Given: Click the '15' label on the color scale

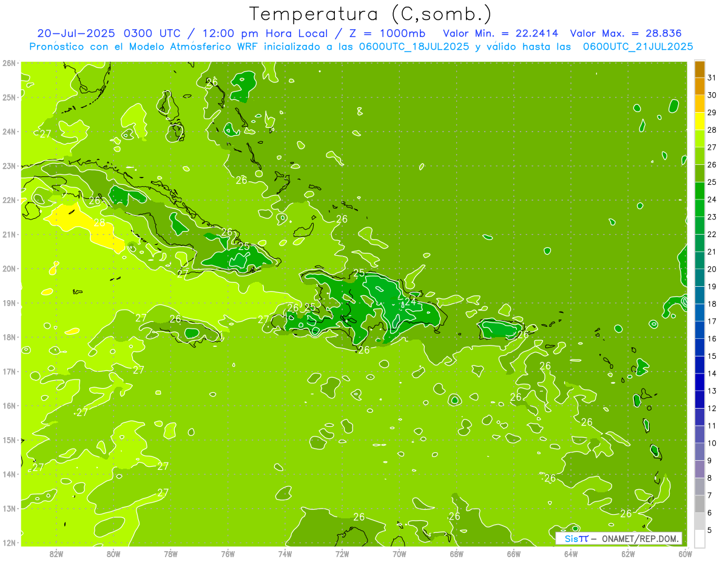Looking at the screenshot, I should tap(712, 356).
